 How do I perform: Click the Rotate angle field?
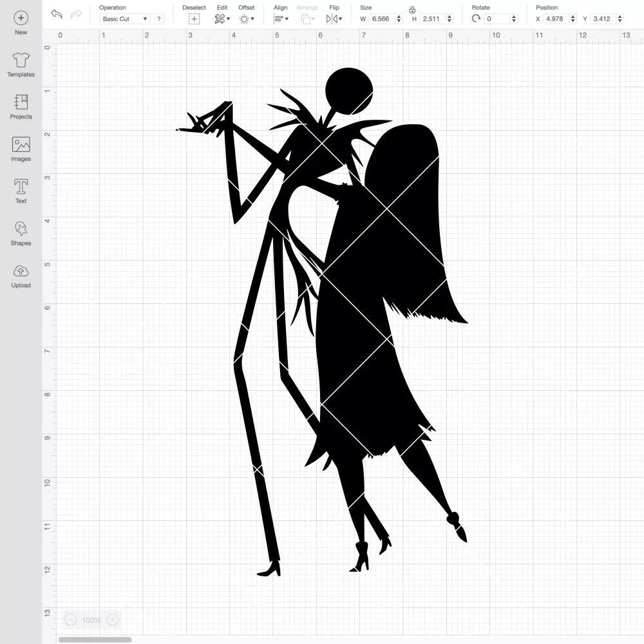497,19
